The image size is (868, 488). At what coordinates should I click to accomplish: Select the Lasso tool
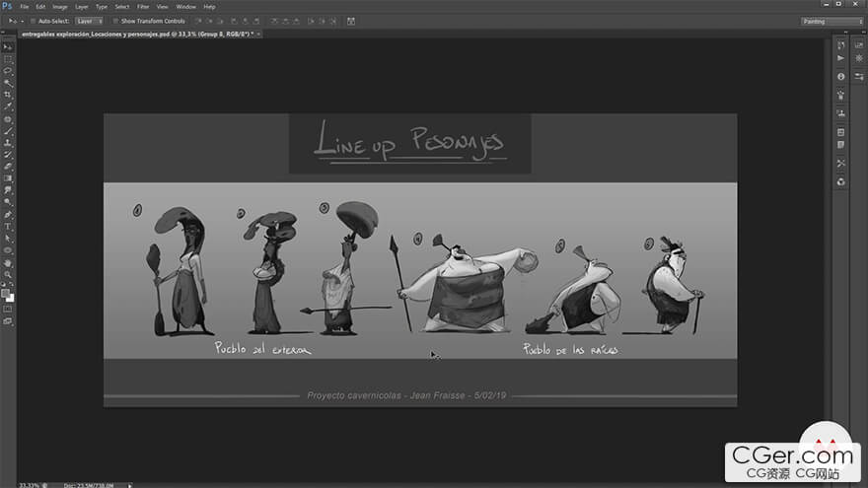click(x=8, y=71)
